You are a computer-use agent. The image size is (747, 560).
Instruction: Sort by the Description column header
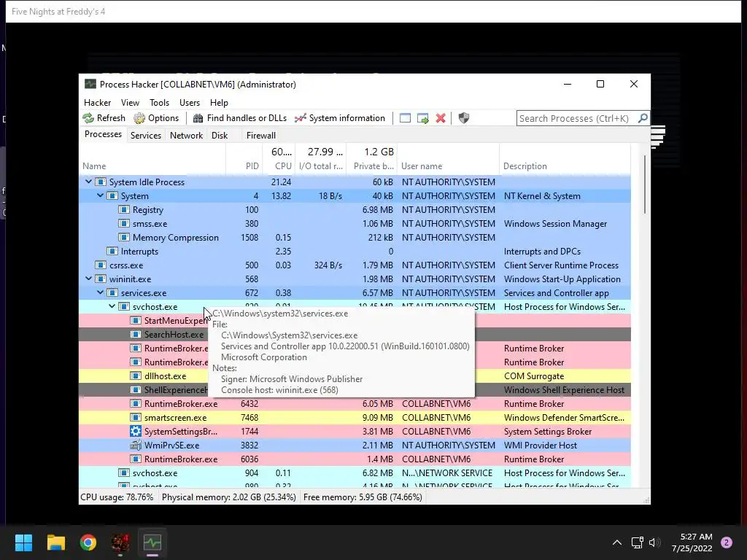click(565, 166)
